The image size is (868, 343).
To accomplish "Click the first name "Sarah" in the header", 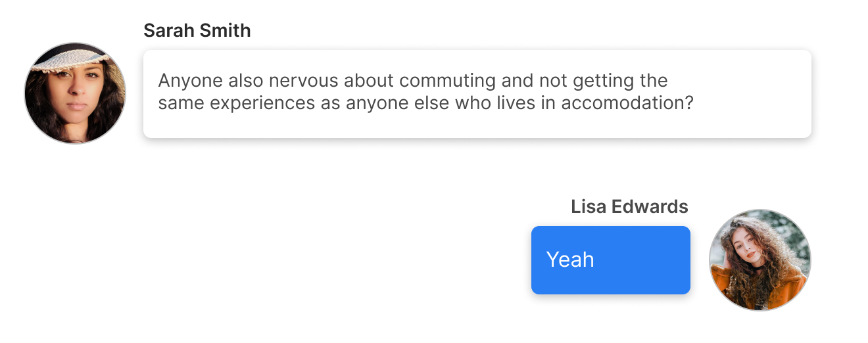I will pos(168,30).
